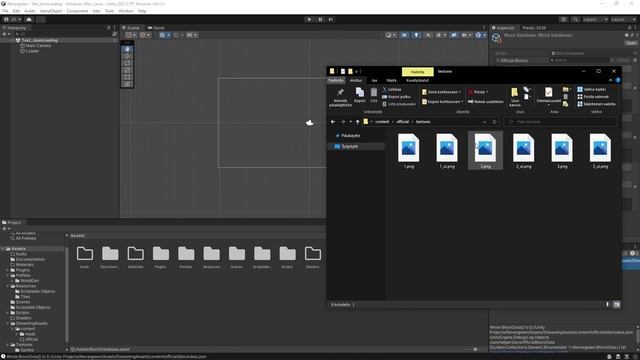Click Invert selection (Käänteinen valinta)
The height and width of the screenshot is (360, 640).
tap(596, 104)
